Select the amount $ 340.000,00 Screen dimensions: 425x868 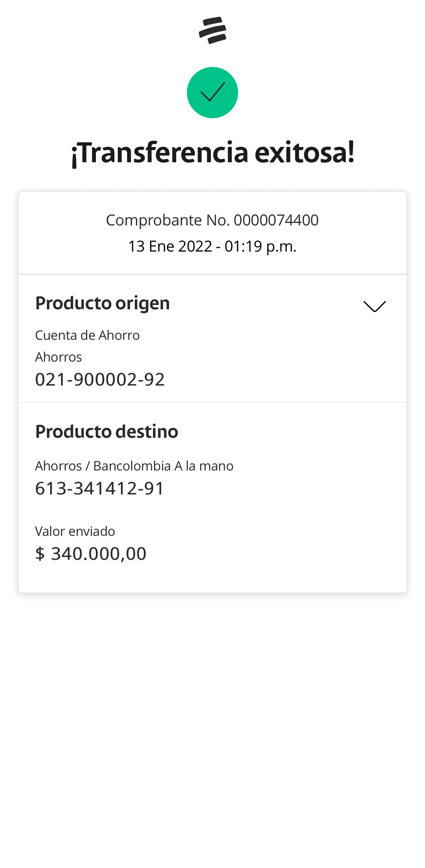pyautogui.click(x=91, y=554)
